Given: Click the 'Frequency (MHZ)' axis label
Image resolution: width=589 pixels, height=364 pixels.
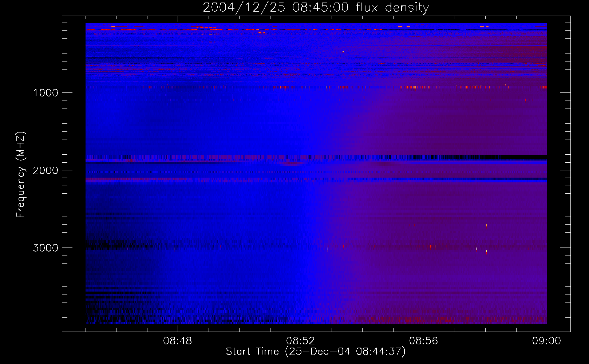Looking at the screenshot, I should (21, 174).
